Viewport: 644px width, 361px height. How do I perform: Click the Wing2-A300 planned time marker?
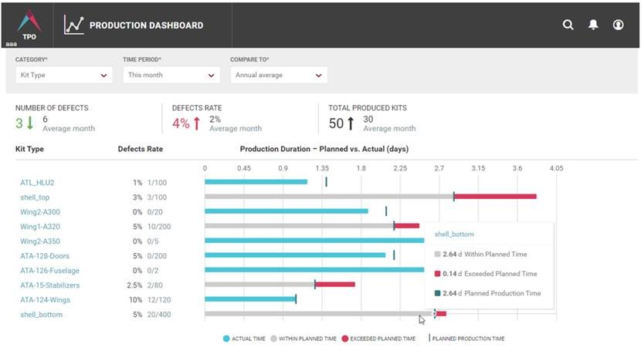[x=386, y=211]
